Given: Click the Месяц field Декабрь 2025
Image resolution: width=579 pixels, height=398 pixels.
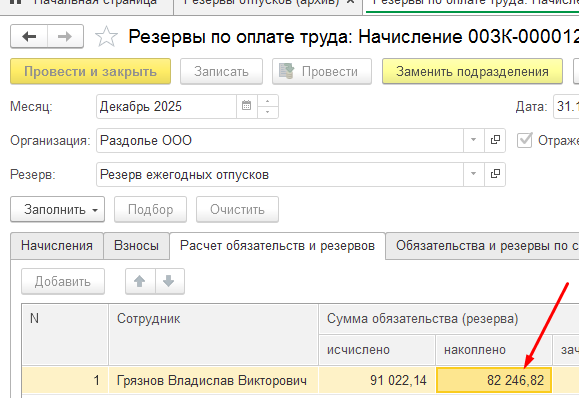Looking at the screenshot, I should pyautogui.click(x=166, y=106).
